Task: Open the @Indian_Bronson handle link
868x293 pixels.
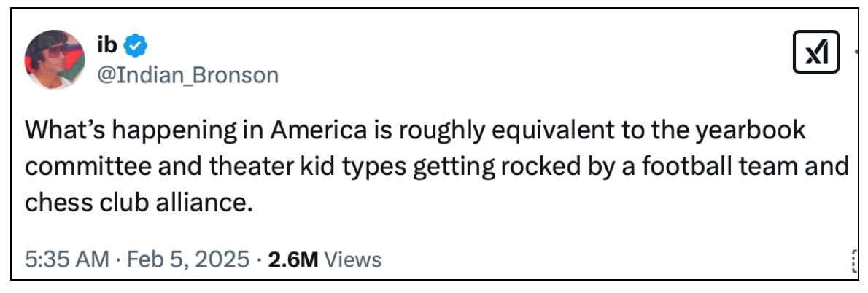Action: pyautogui.click(x=187, y=75)
